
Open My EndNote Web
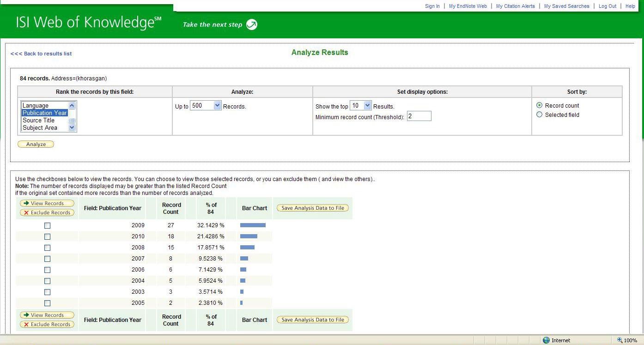[x=468, y=6]
